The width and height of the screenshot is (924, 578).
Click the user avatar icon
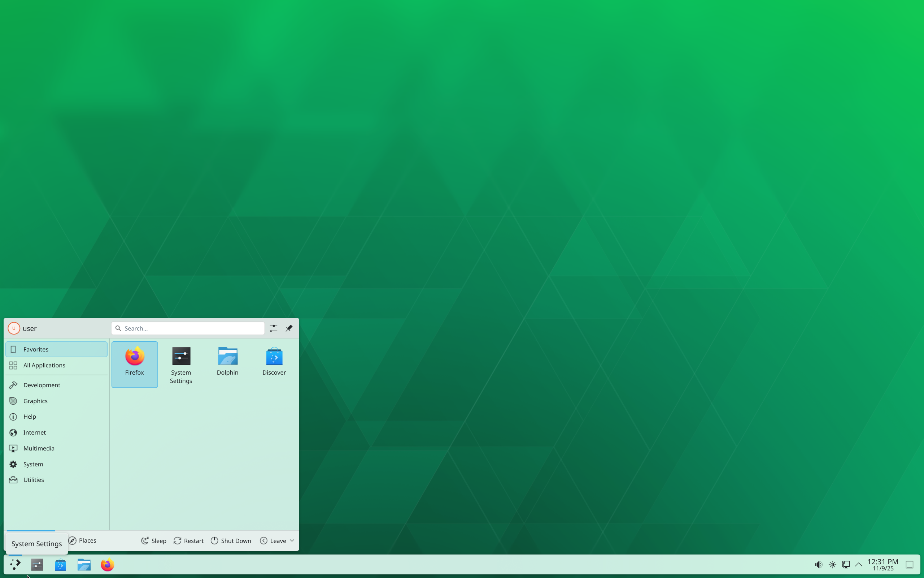point(14,328)
